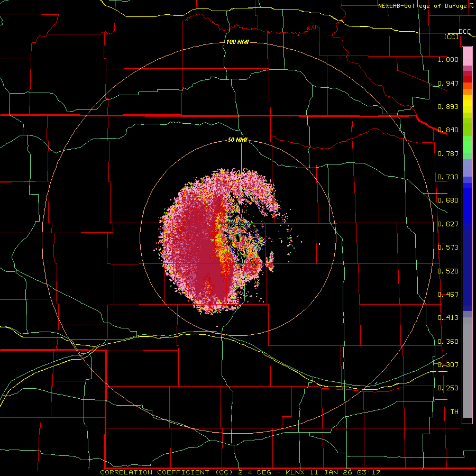The image size is (476, 476).
Task: Click the yellow-orange low CC band in echo
Action: [x=221, y=240]
